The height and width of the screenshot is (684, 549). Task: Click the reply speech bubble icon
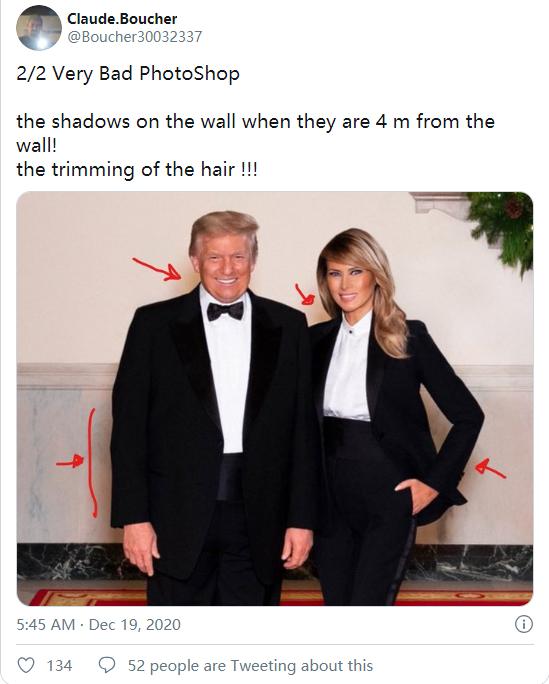coord(107,665)
